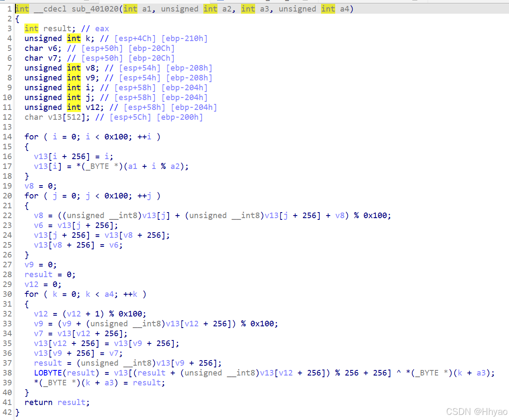Click result in the assignment on line 28
Image resolution: width=509 pixels, height=420 pixels.
click(39, 275)
